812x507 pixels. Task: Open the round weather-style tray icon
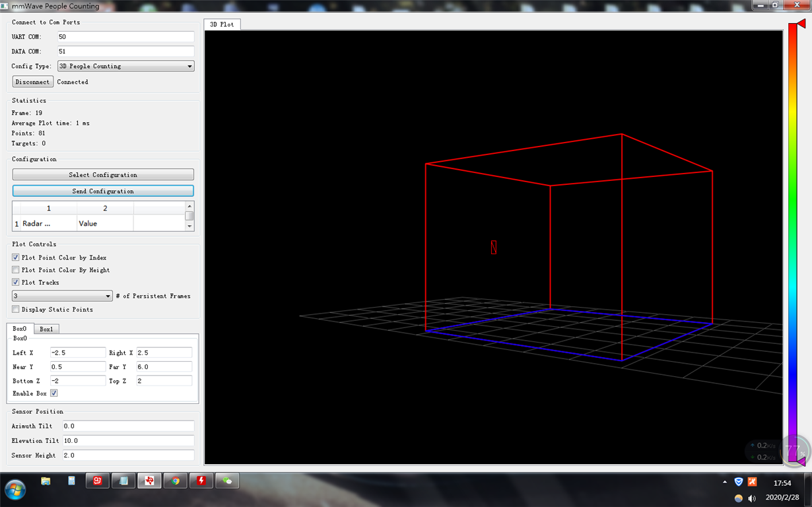pos(739,497)
